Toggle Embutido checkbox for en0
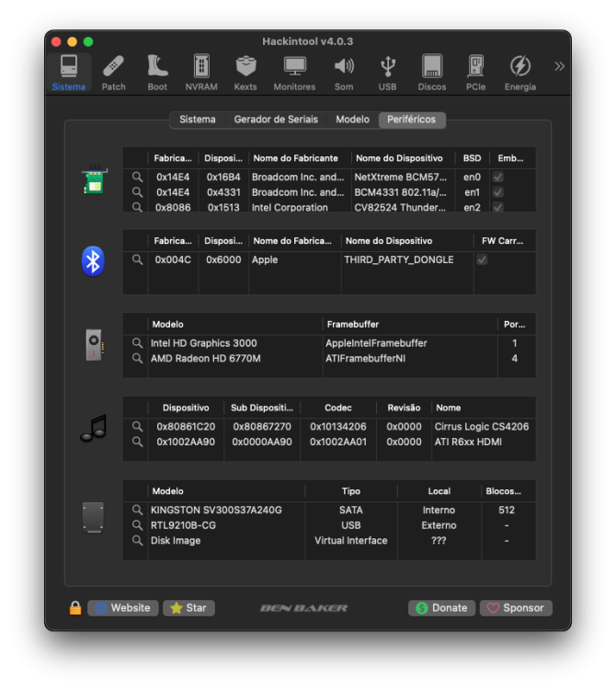The image size is (616, 690). 497,177
